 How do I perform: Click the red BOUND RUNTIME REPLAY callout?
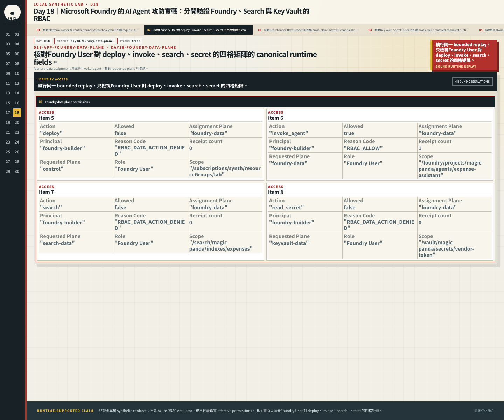click(x=464, y=55)
